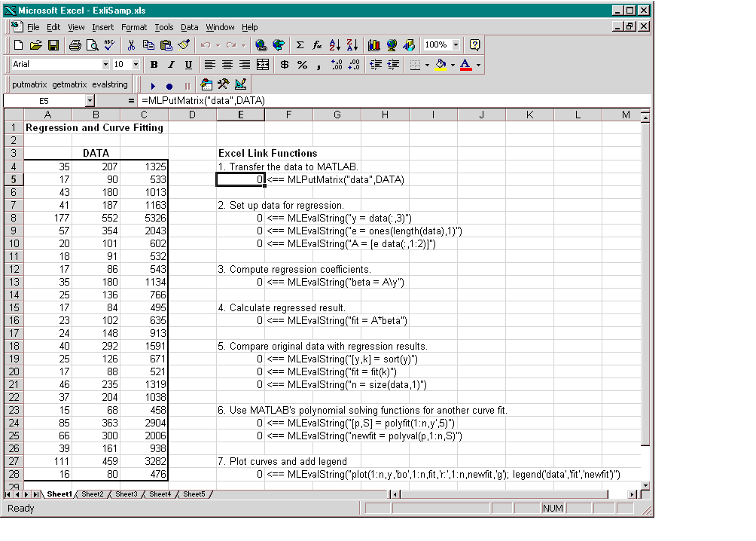Expand the zoom percentage dropdown
Screen dimensions: 756x541
(x=456, y=45)
